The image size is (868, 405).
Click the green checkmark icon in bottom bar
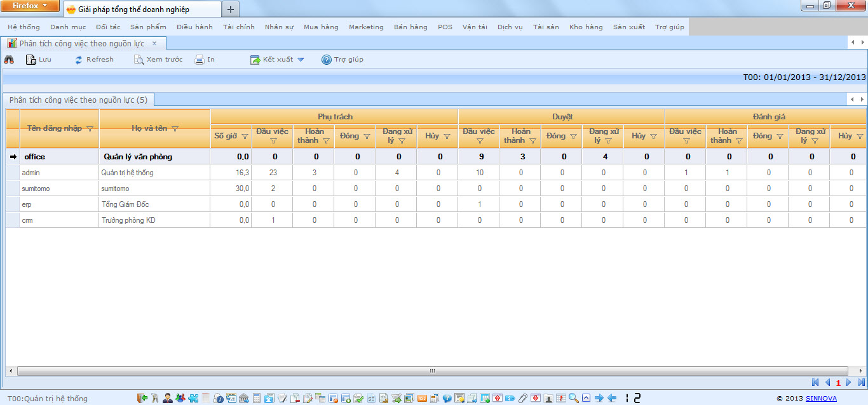click(x=358, y=398)
